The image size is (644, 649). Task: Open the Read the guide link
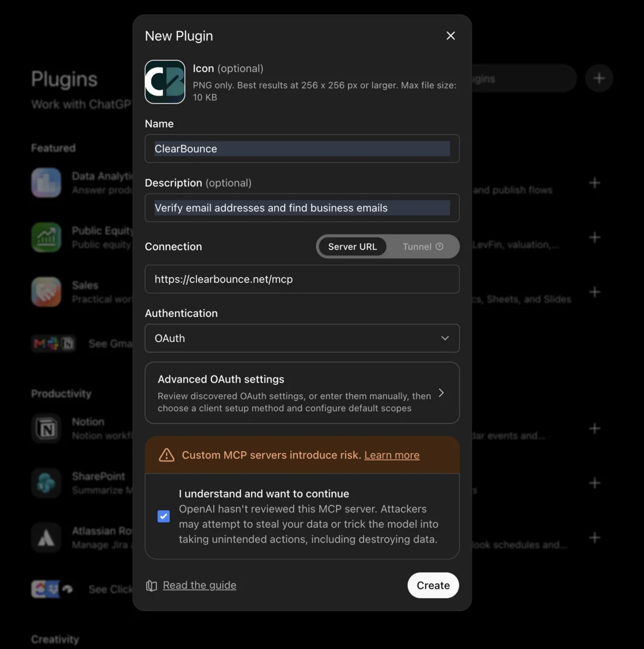tap(200, 585)
